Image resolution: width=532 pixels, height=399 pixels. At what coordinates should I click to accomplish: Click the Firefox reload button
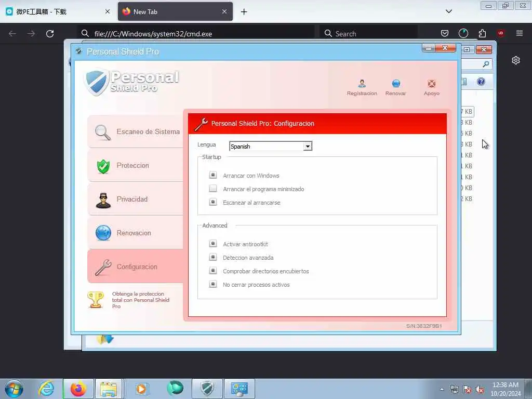pos(50,34)
